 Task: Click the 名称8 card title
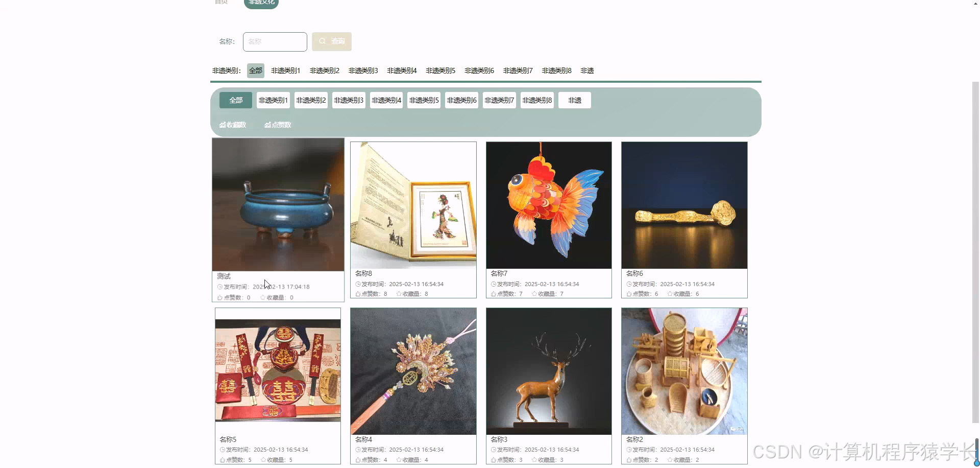363,273
